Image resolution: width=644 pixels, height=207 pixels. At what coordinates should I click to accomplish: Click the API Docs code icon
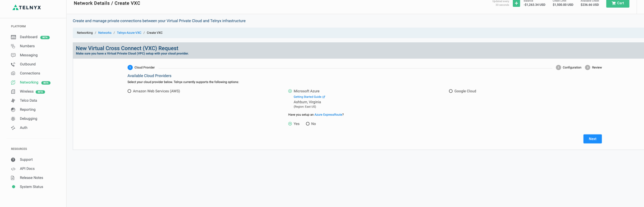click(13, 169)
